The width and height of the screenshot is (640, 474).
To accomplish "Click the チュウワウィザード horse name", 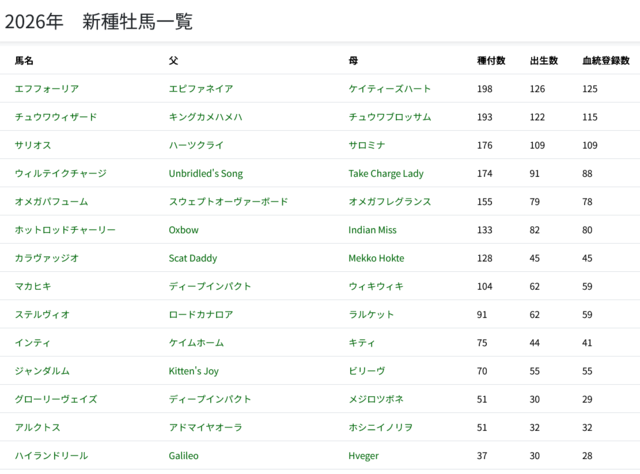I will point(55,116).
